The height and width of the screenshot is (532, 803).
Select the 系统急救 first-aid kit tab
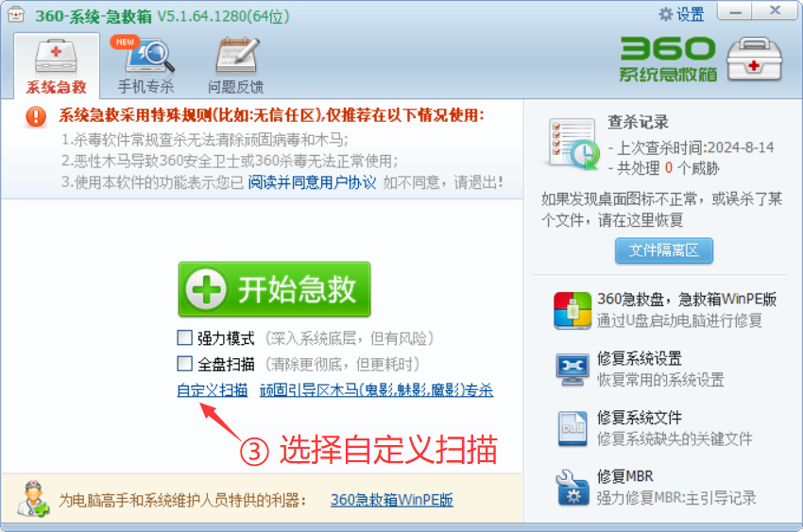[57, 66]
